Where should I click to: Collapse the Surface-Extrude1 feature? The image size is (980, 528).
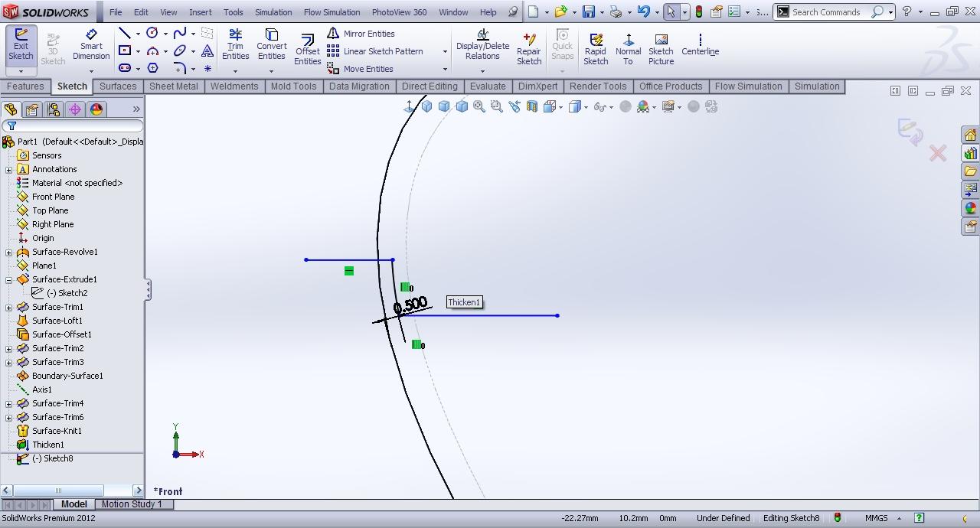pos(9,280)
